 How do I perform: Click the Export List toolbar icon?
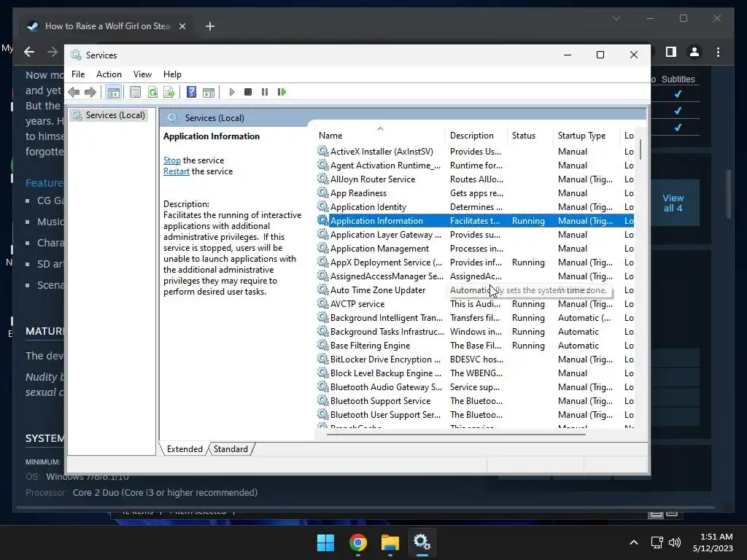click(x=169, y=92)
